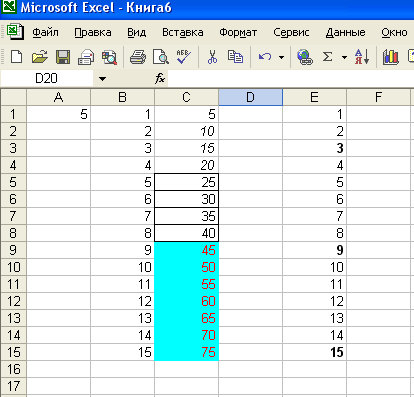
Task: Click cell E11 containing 11
Action: coord(314,284)
